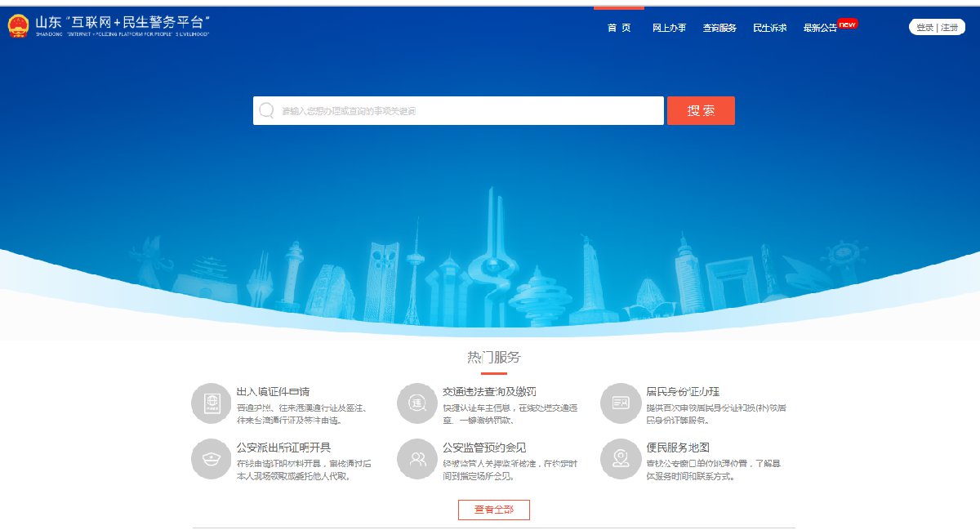Screen dimensions: 980x530
Task: Click description text beginning 在线申请证明材料开具
Action: click(304, 470)
